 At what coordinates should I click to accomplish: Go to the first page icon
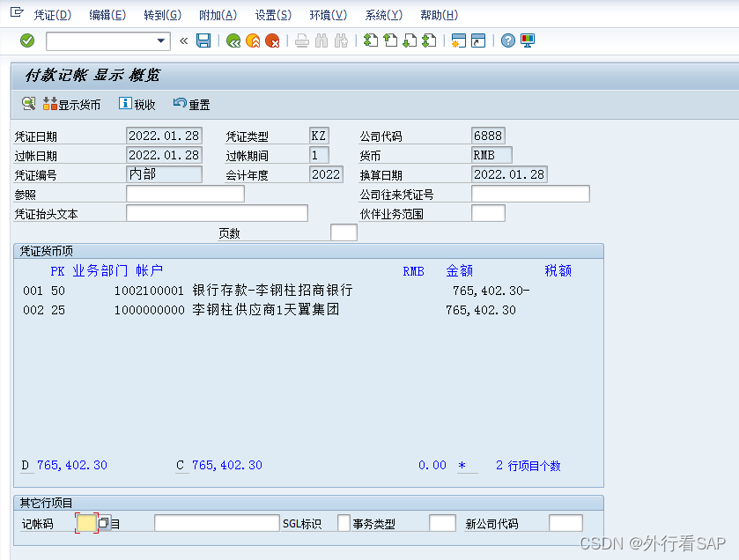tap(371, 41)
